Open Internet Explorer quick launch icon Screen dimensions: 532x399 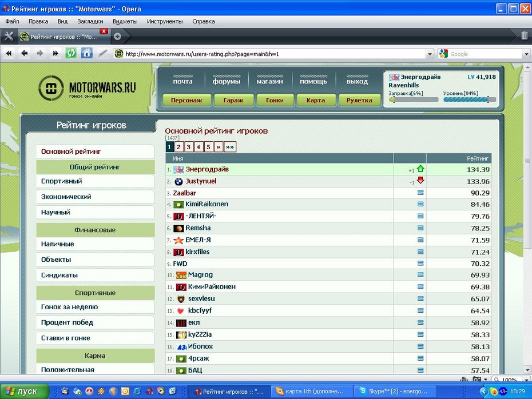click(x=137, y=391)
